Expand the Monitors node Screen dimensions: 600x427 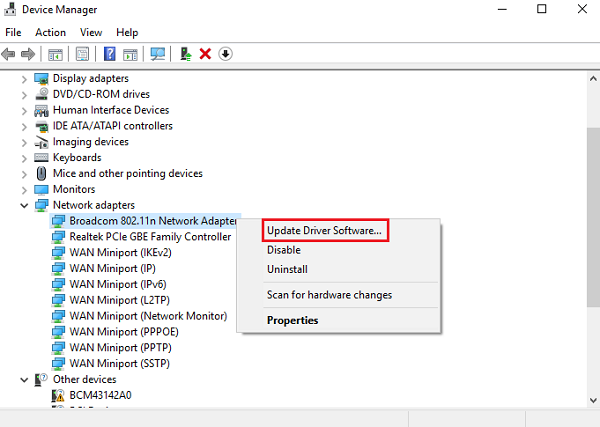tap(24, 190)
